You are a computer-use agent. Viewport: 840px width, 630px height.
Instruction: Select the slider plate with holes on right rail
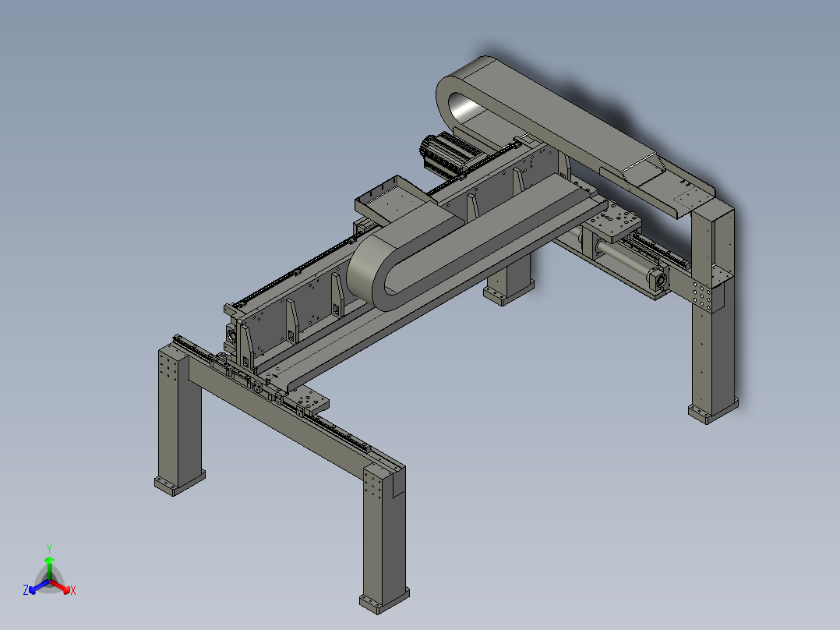pos(613,221)
